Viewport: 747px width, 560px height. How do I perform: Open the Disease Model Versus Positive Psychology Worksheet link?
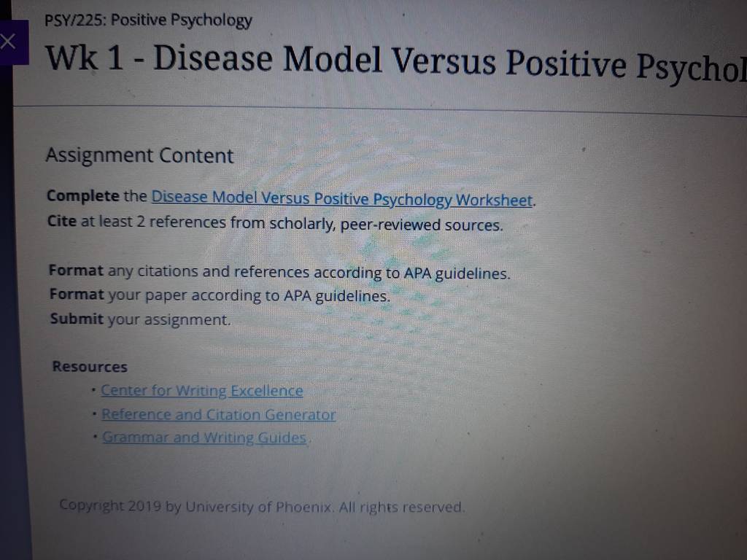click(341, 198)
